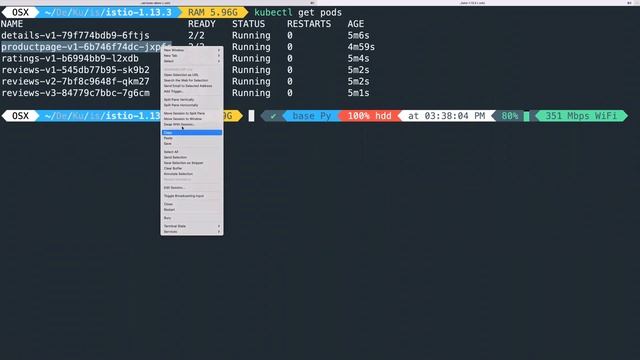Click highlighted productpage-v1 pod name
640x360 pixels.
click(x=81, y=47)
